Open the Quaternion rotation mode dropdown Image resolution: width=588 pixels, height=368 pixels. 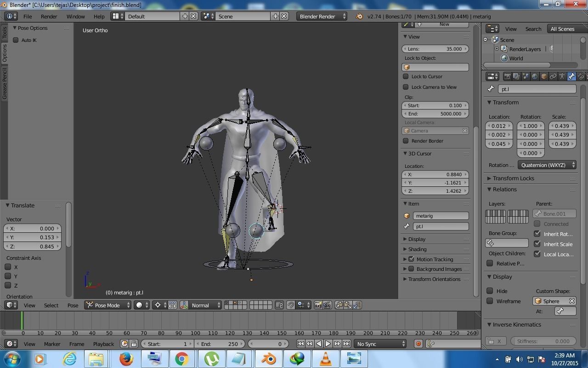(547, 165)
